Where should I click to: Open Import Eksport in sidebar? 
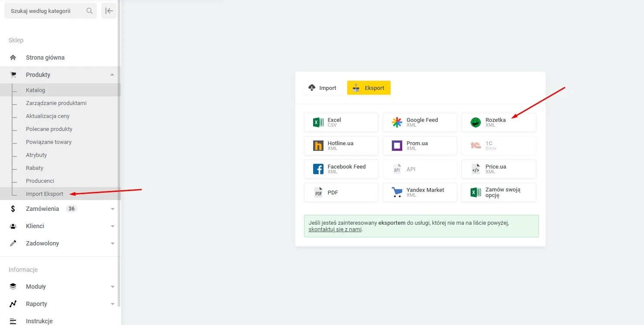45,194
